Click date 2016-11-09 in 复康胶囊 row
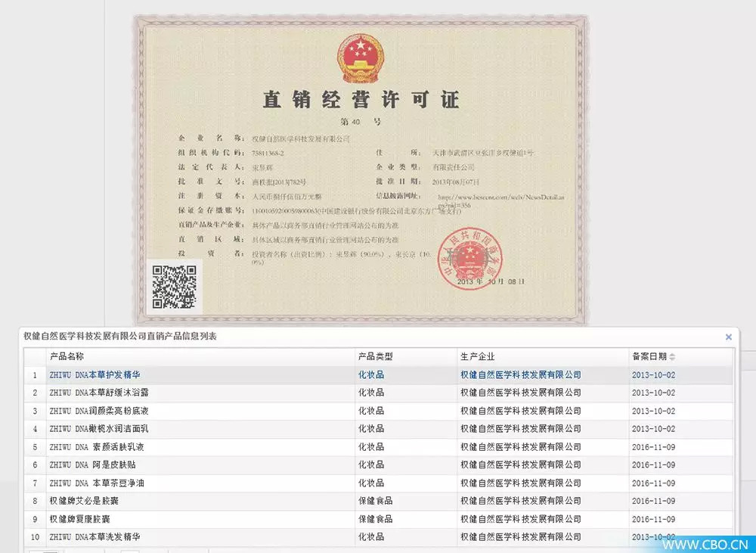This screenshot has width=756, height=553. pyautogui.click(x=653, y=519)
